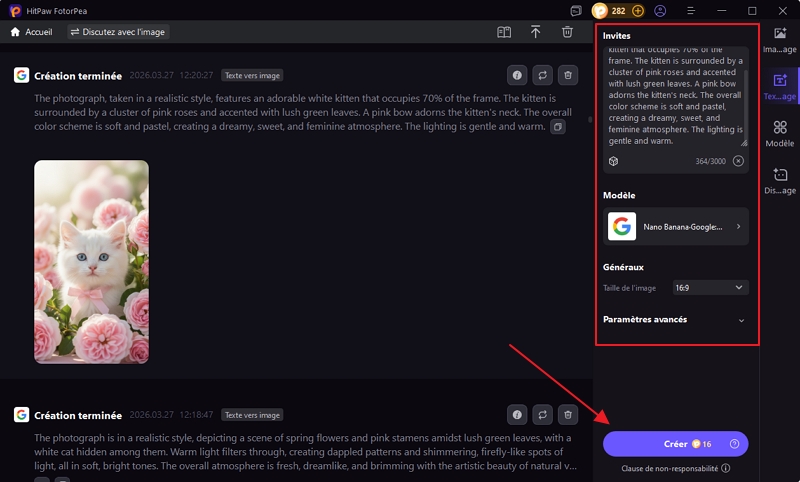Delete the first creation entry
Viewport: 800px width, 482px height.
click(567, 75)
